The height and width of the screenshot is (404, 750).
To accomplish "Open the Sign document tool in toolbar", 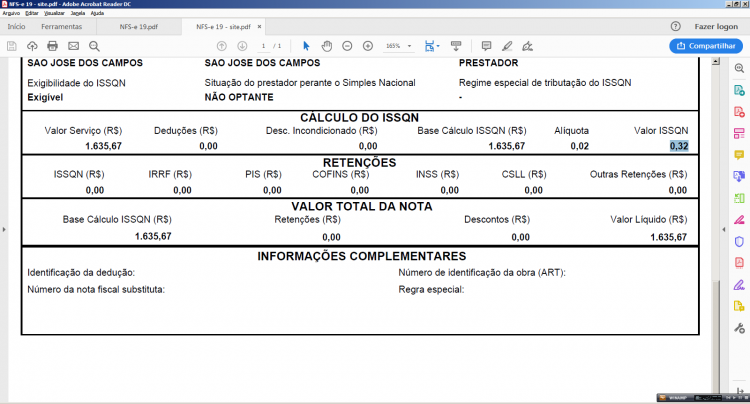I will (528, 46).
